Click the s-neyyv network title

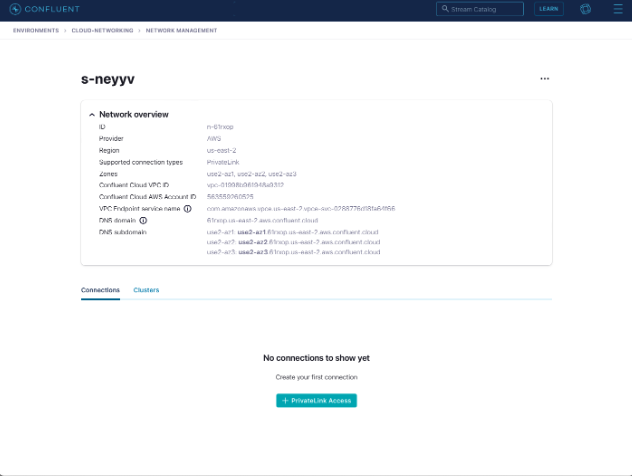[108, 79]
